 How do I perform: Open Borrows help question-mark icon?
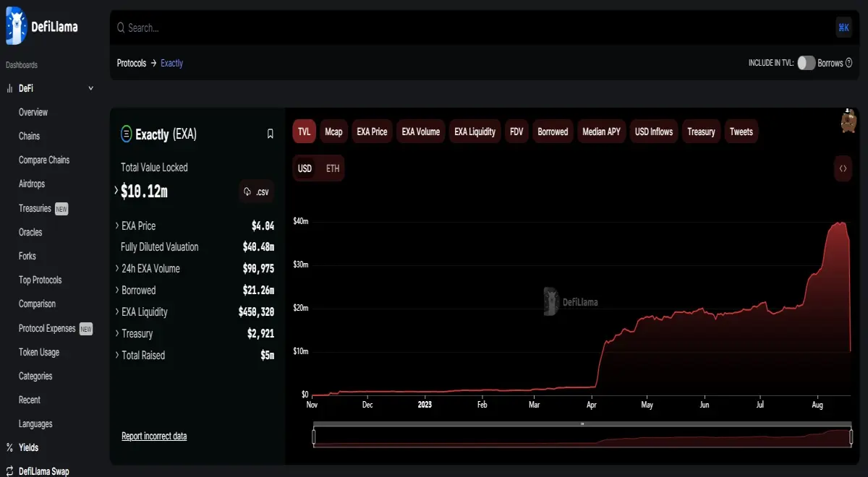(849, 64)
